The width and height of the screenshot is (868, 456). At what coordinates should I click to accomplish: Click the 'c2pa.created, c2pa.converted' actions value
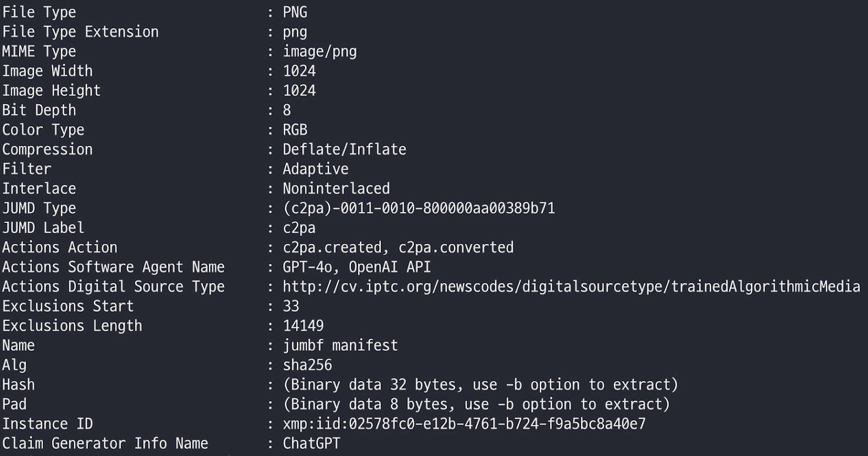coord(398,247)
